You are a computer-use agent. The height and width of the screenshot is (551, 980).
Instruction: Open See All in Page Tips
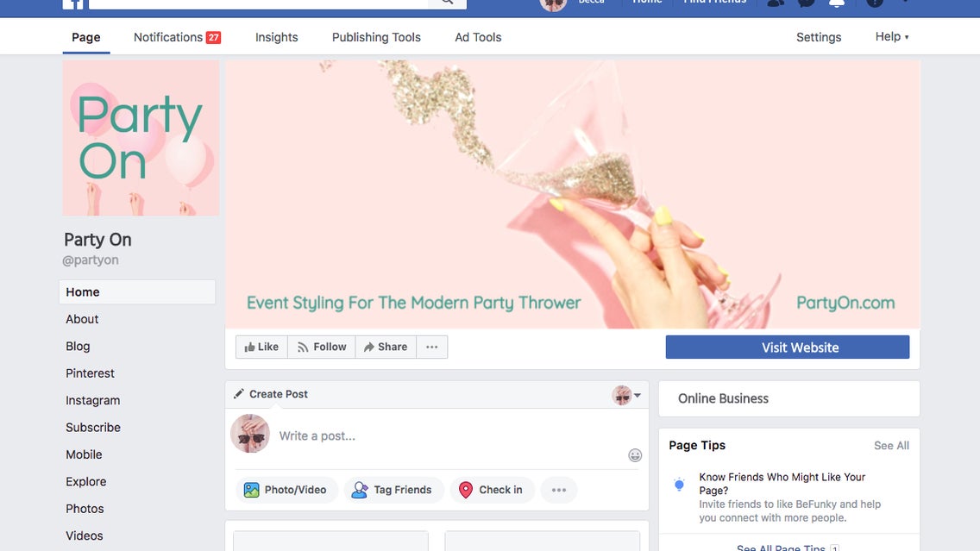[891, 446]
